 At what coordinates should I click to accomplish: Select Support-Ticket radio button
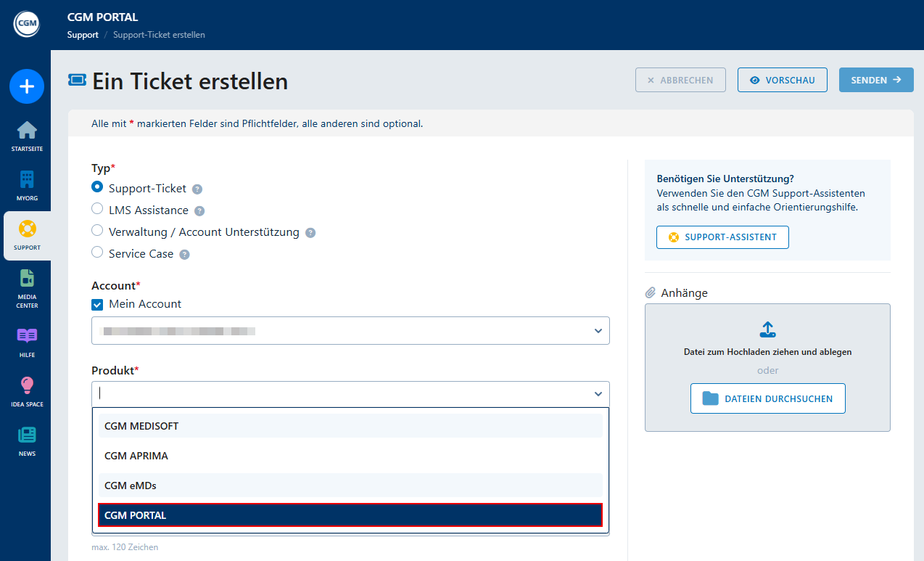coord(97,187)
